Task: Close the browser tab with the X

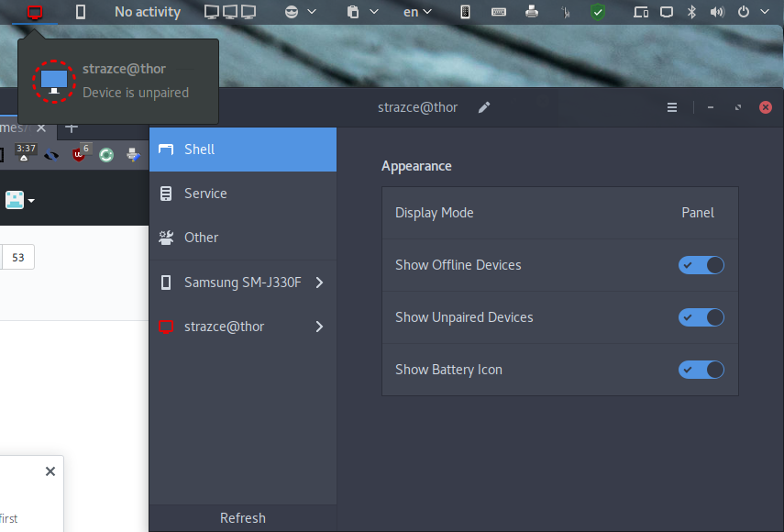Action: pos(41,128)
